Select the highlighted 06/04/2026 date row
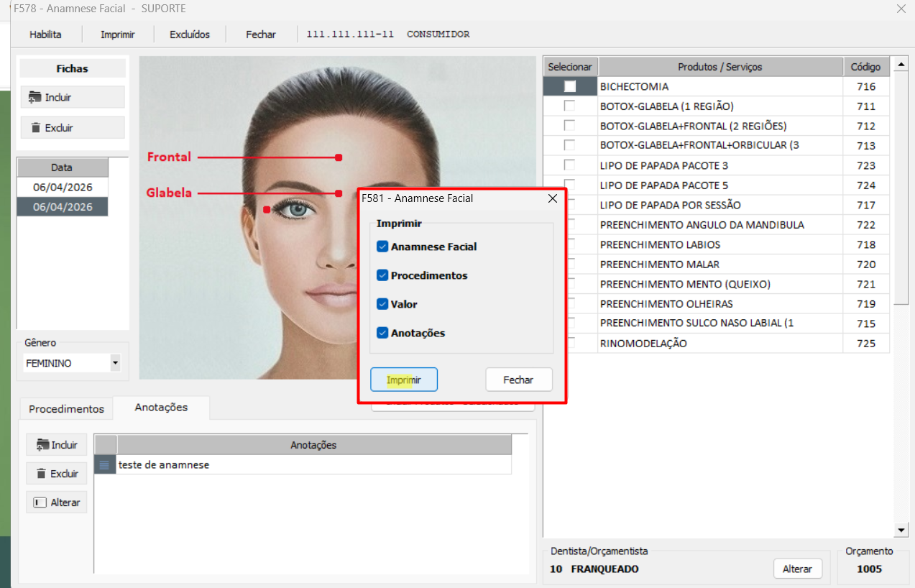 (63, 206)
